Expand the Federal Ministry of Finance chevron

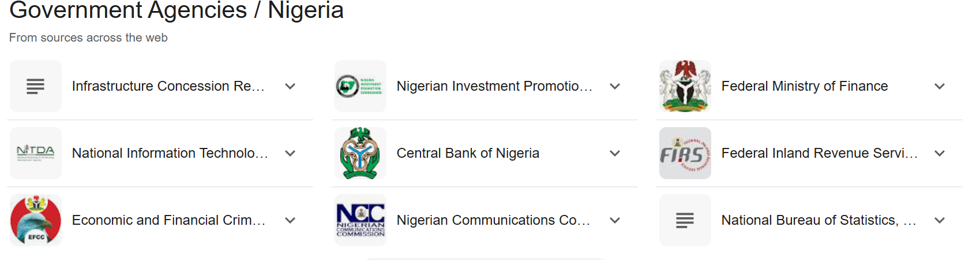(x=940, y=86)
